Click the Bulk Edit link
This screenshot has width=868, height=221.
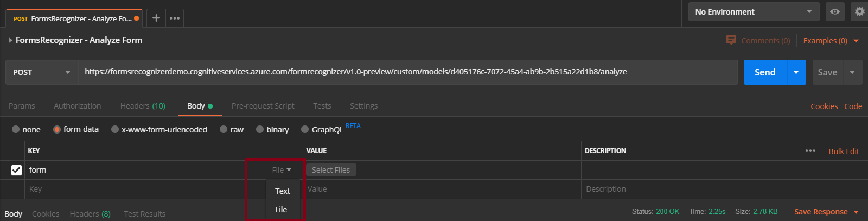(x=844, y=151)
